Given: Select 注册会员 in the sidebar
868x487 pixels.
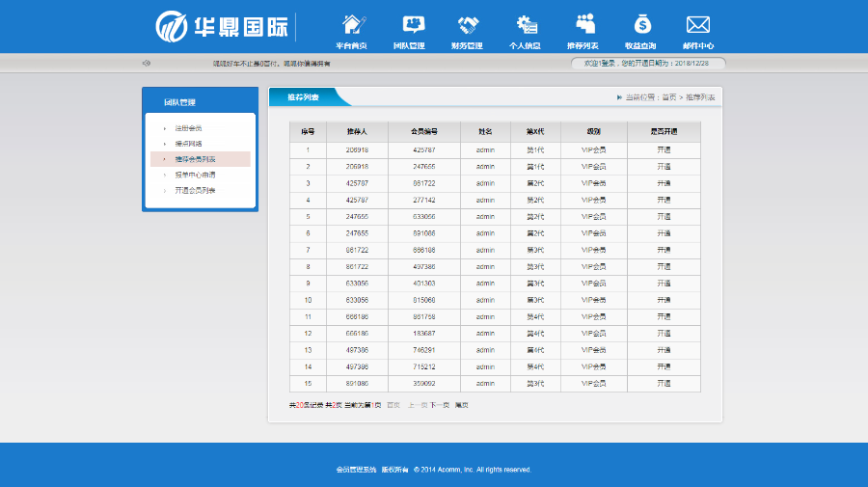Looking at the screenshot, I should pos(188,128).
